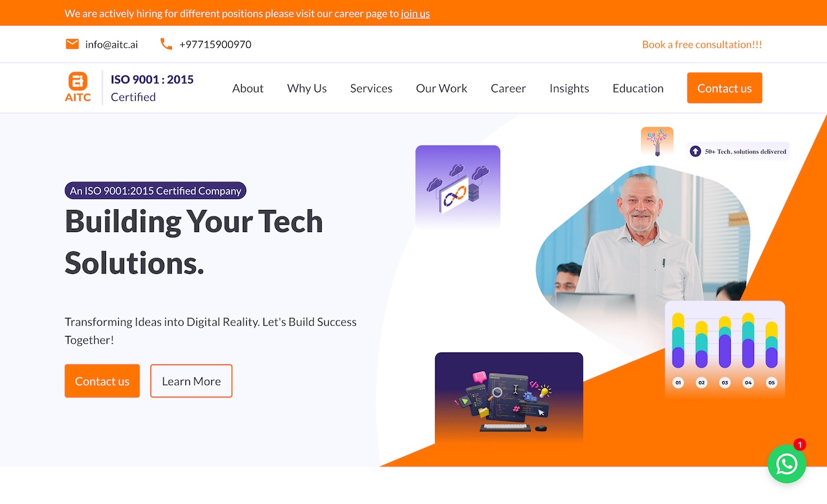Open the Services menu
The image size is (827, 504).
tap(372, 88)
